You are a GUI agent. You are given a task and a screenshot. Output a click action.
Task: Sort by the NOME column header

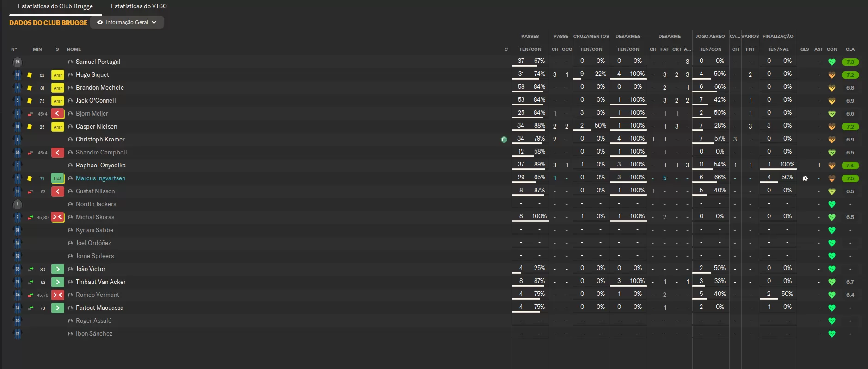click(74, 49)
